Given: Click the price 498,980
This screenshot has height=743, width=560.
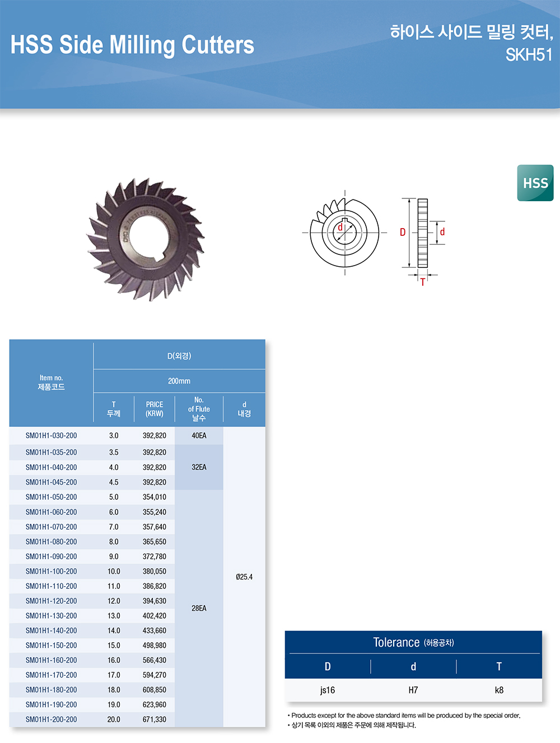Looking at the screenshot, I should tap(155, 646).
